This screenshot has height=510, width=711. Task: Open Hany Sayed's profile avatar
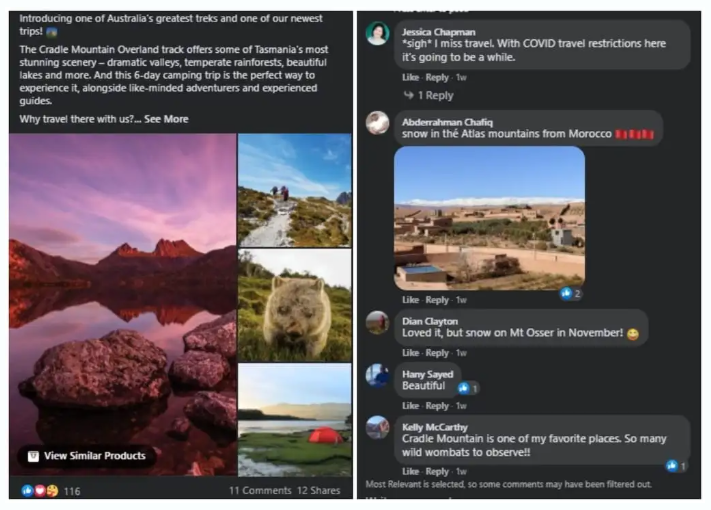tap(377, 375)
